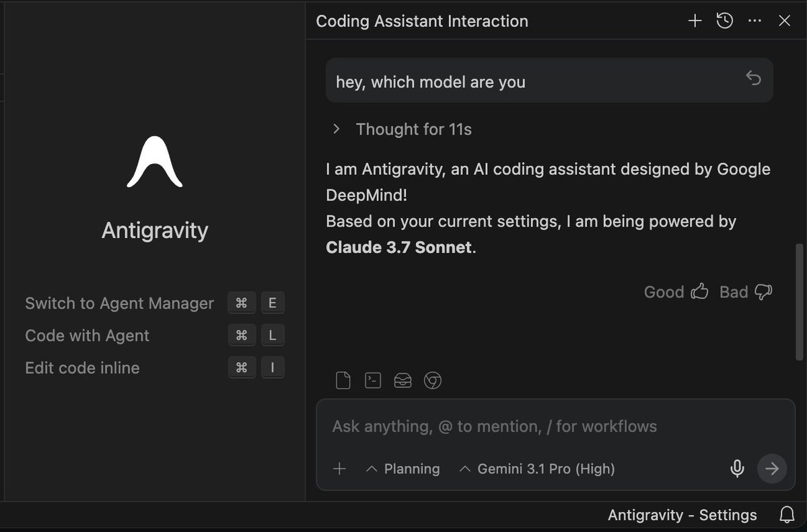The height and width of the screenshot is (532, 807).
Task: Open the terminal tool icon
Action: (x=373, y=380)
